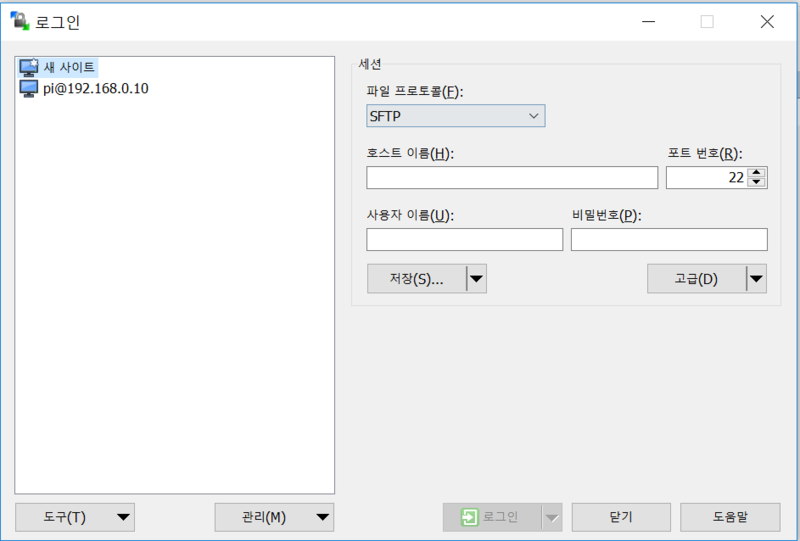This screenshot has width=800, height=541.
Task: Focus the 사용자 이름 text field
Action: [x=464, y=240]
